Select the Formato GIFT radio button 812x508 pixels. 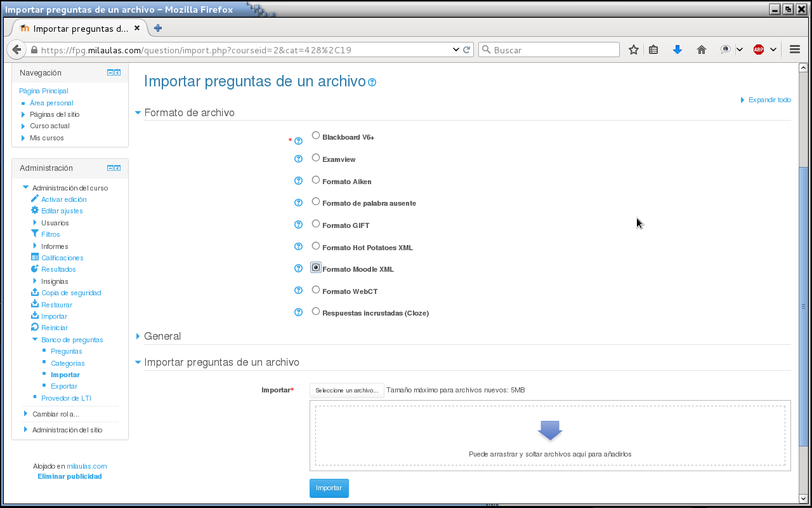click(316, 224)
